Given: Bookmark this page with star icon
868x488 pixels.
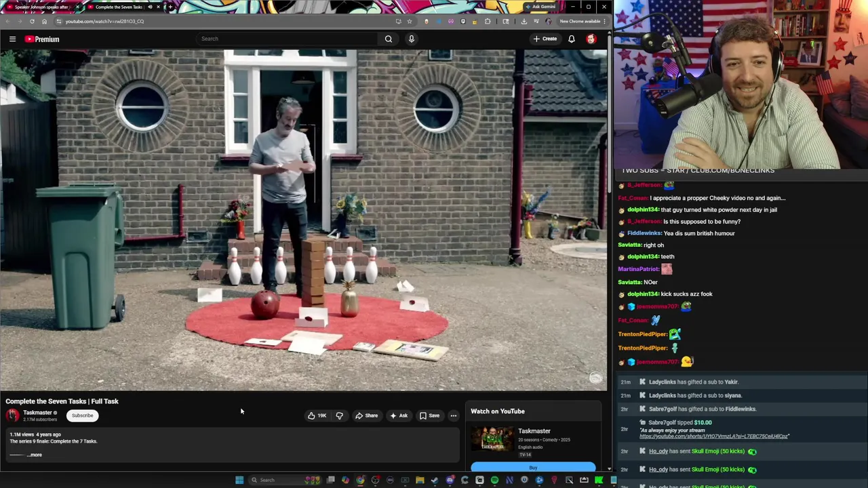Looking at the screenshot, I should [x=410, y=21].
